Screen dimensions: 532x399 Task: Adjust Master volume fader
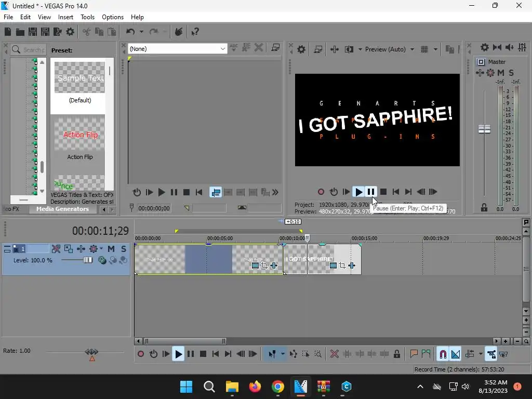pyautogui.click(x=484, y=129)
